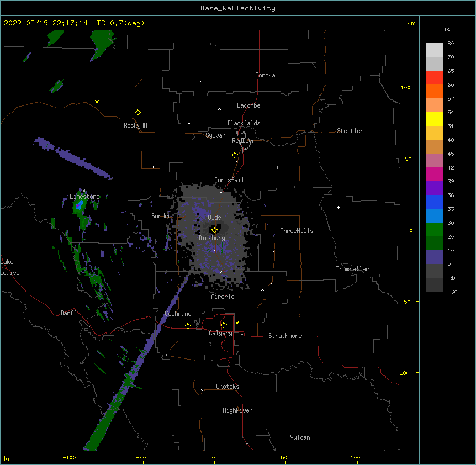Image resolution: width=476 pixels, height=465 pixels.
Task: Click the purple 10 dBZ legend swatch
Action: 434,257
